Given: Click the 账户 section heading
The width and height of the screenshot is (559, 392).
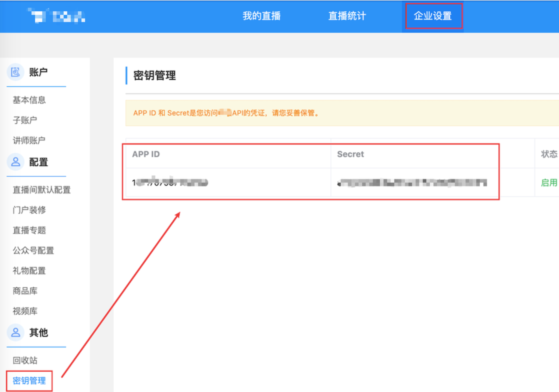Looking at the screenshot, I should pyautogui.click(x=38, y=72).
